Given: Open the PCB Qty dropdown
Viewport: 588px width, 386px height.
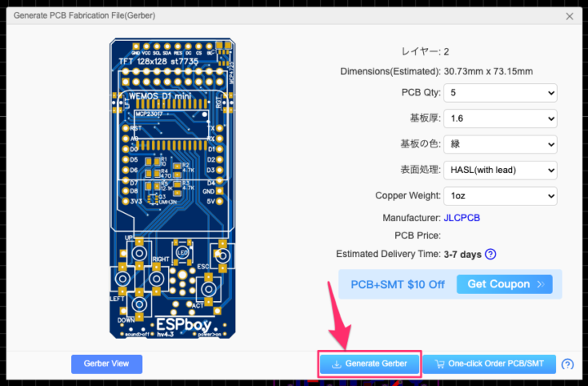Looking at the screenshot, I should 501,92.
